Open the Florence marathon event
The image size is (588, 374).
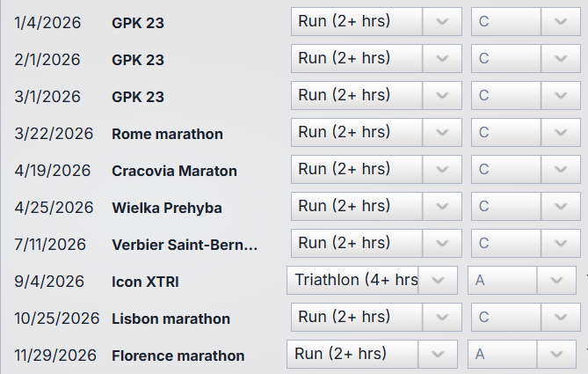(178, 356)
